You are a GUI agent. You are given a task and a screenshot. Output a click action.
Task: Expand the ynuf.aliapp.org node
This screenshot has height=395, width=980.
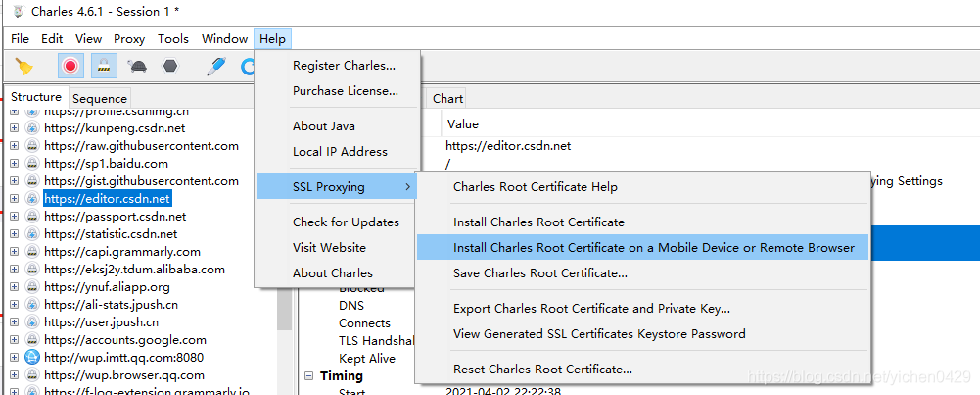[15, 287]
